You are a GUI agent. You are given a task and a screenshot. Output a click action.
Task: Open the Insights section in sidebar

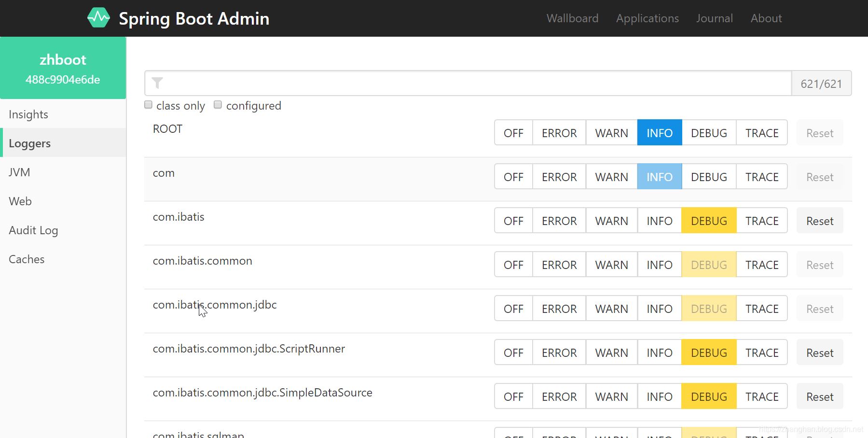point(28,114)
